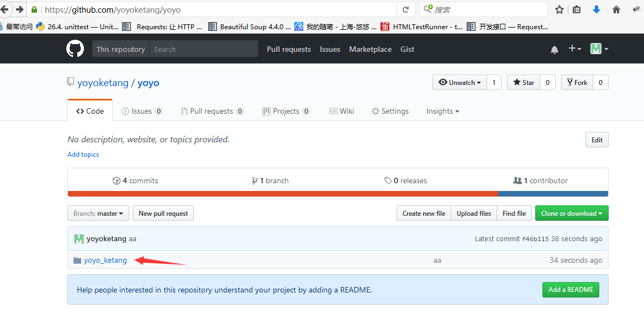Click the GitHub Octocat logo
Viewport: 644px width, 319px height.
(75, 49)
